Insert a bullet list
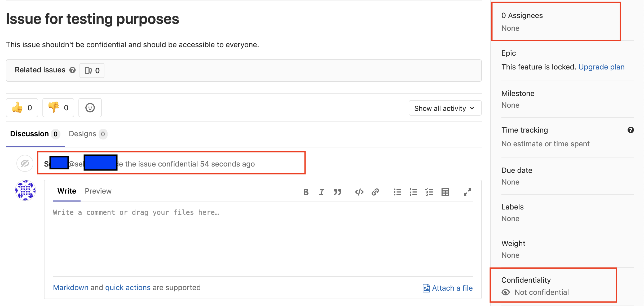Screen dimensions: 644x306 point(397,192)
